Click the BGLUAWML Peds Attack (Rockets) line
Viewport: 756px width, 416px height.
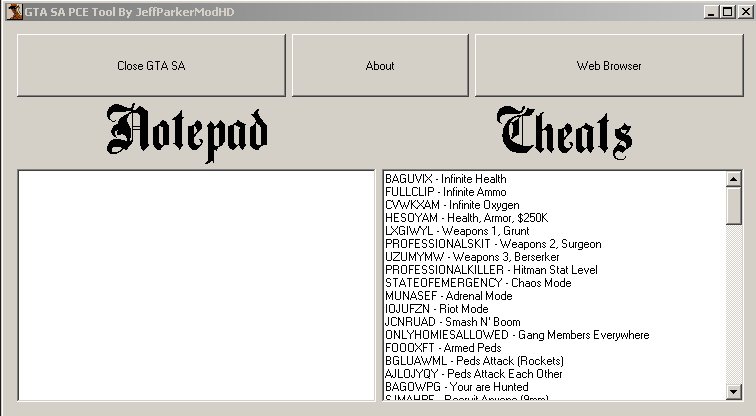tap(474, 361)
